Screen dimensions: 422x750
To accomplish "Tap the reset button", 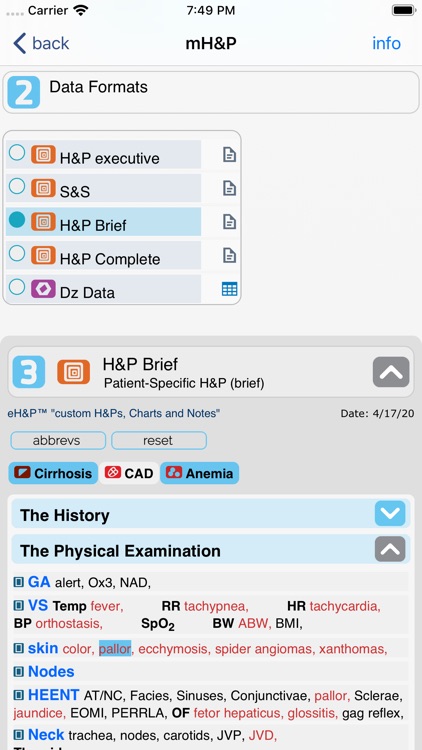I will click(x=159, y=441).
